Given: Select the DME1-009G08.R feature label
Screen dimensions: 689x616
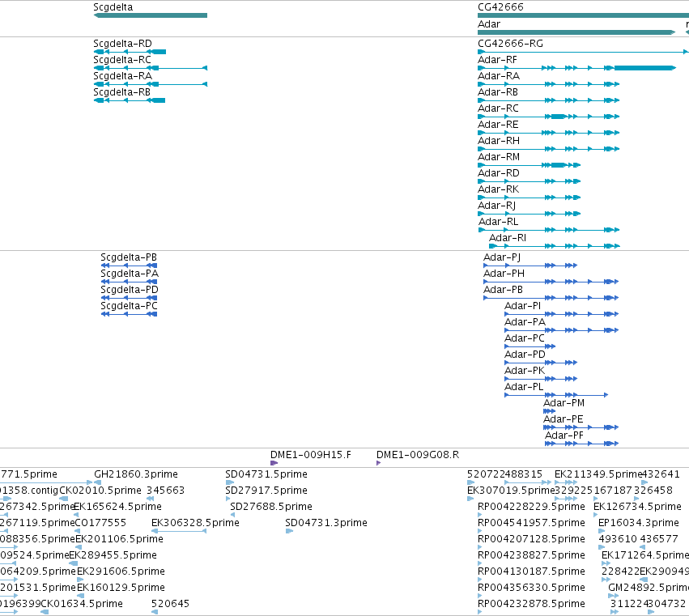Looking at the screenshot, I should point(418,455).
